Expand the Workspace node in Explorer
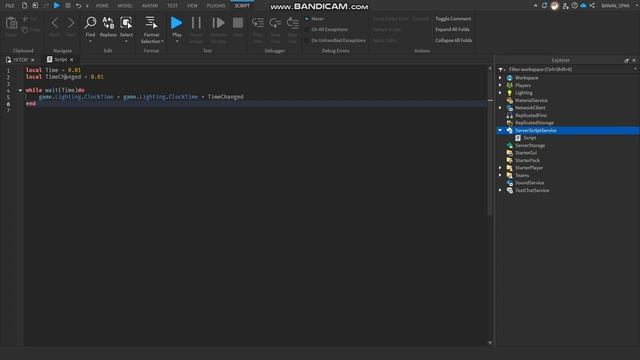 click(500, 78)
